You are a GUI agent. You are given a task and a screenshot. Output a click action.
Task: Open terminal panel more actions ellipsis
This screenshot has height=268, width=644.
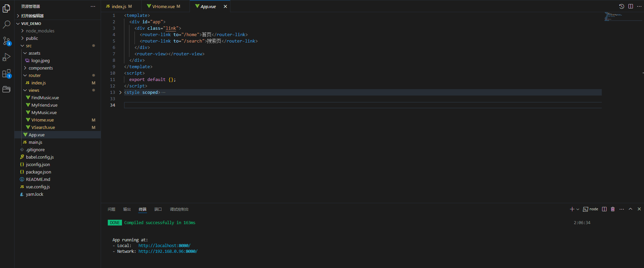pyautogui.click(x=622, y=209)
